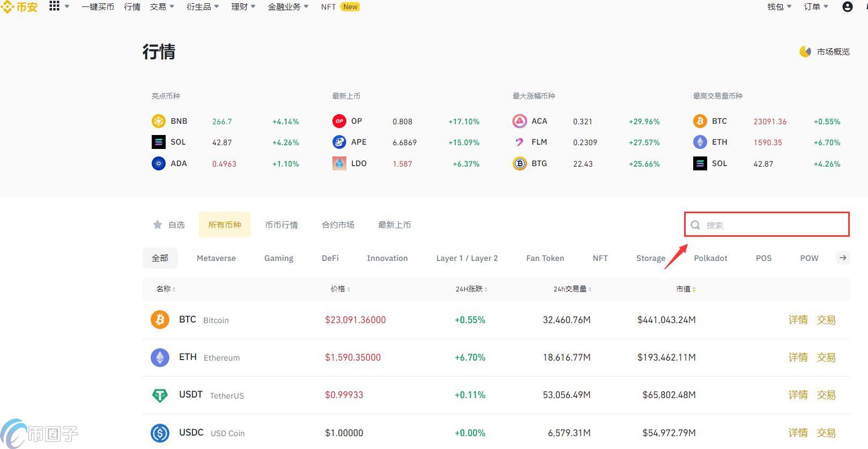868x449 pixels.
Task: Click the BTG coin icon
Action: click(x=520, y=163)
